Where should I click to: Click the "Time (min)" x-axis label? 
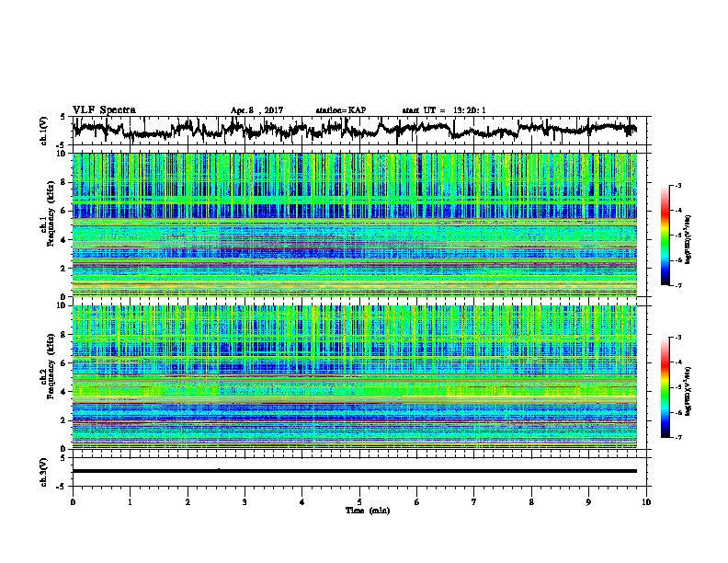click(368, 511)
